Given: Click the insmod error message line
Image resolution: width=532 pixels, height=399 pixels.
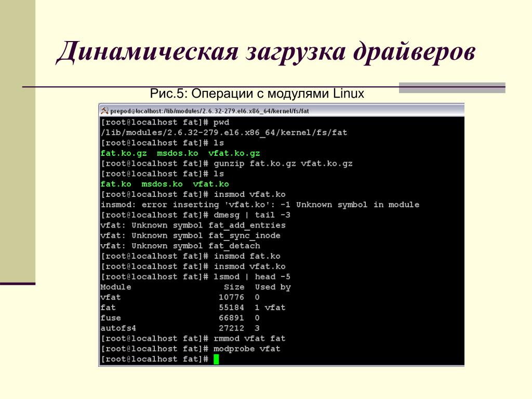Looking at the screenshot, I should coord(260,205).
